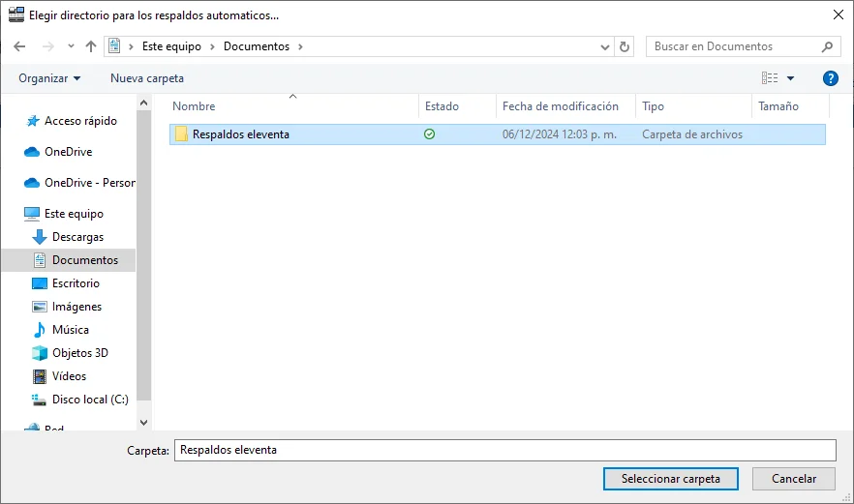Select Documentos in navigation pane
The image size is (854, 504).
tap(85, 260)
